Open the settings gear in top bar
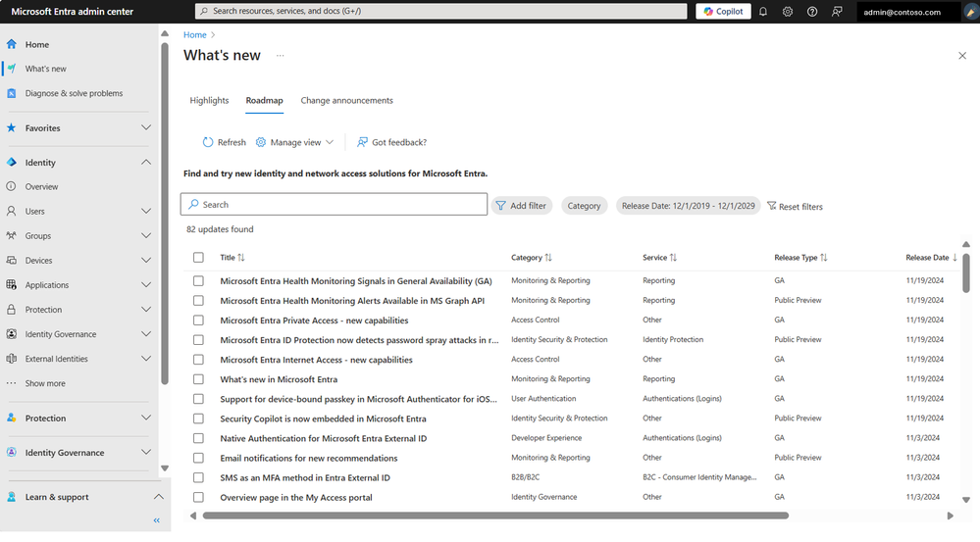The height and width of the screenshot is (542, 980). coord(788,11)
